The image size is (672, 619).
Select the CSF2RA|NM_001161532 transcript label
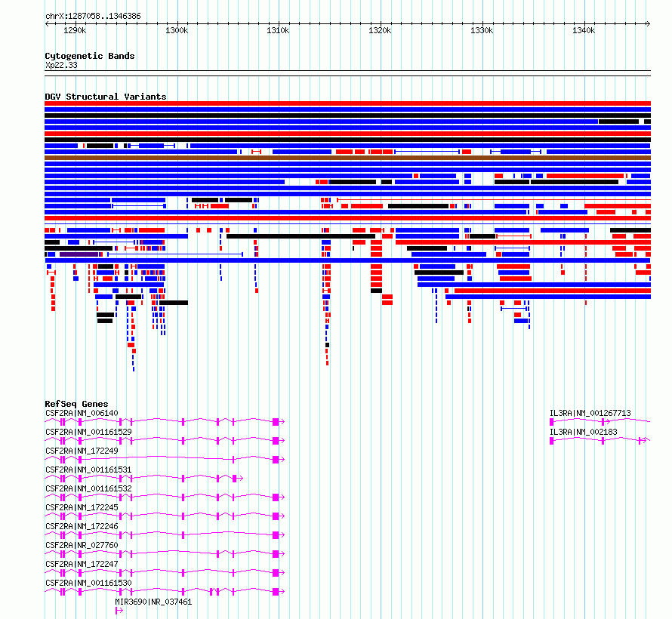coord(88,488)
